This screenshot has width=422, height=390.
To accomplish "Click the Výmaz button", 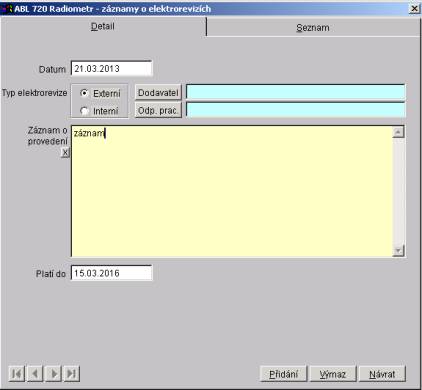I will (x=333, y=374).
